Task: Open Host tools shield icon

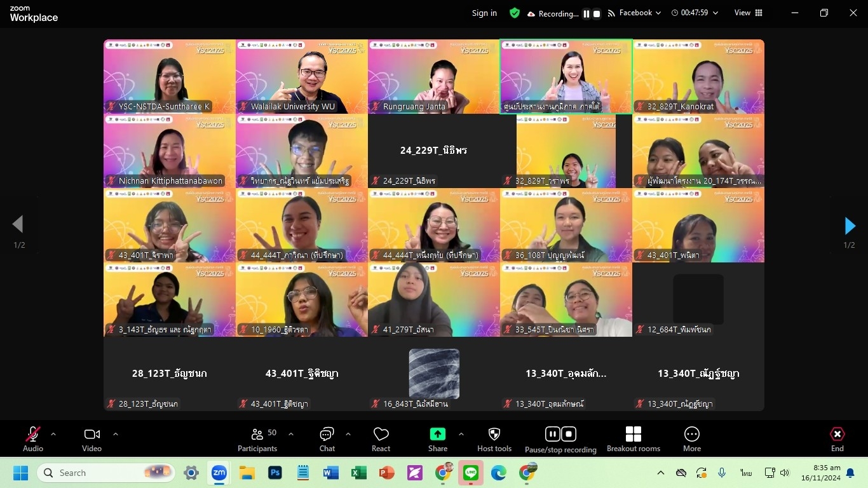Action: click(494, 438)
